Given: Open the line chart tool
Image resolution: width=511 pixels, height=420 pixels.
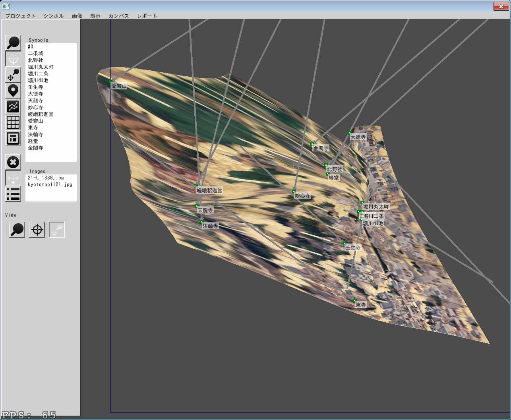Looking at the screenshot, I should tap(13, 106).
